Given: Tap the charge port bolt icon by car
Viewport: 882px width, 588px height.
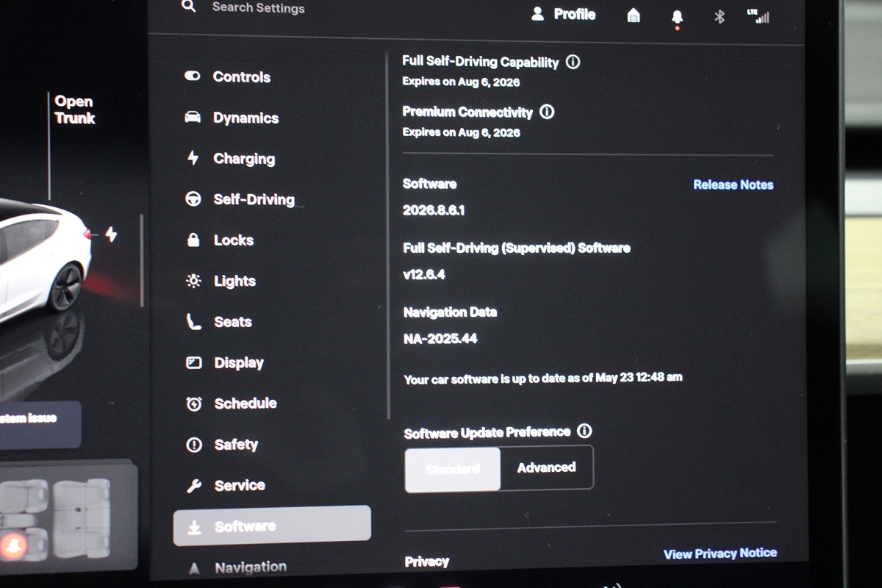Looking at the screenshot, I should coord(111,234).
